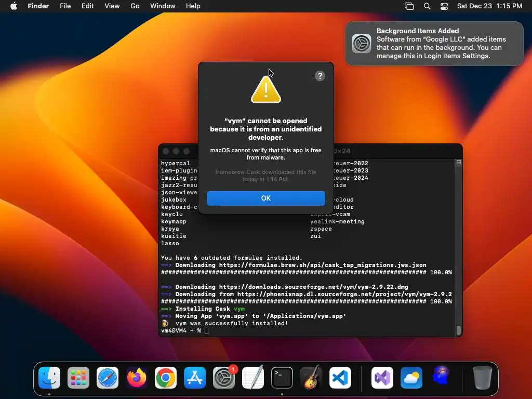This screenshot has width=532, height=399.
Task: Open TextEdit from the Dock
Action: pyautogui.click(x=253, y=377)
